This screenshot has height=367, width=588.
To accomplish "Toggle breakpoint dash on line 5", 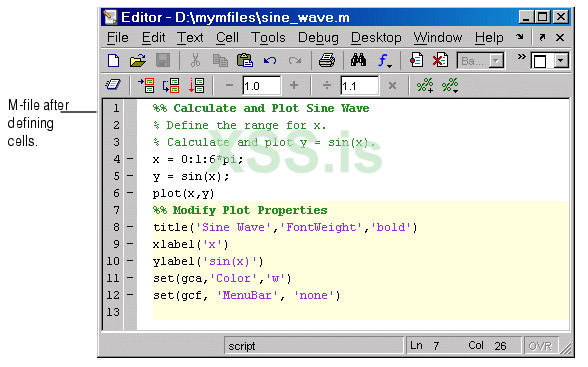I will coord(130,176).
